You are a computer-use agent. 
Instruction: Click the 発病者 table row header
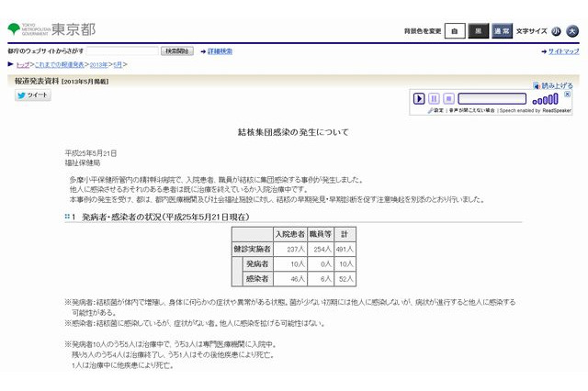click(257, 264)
